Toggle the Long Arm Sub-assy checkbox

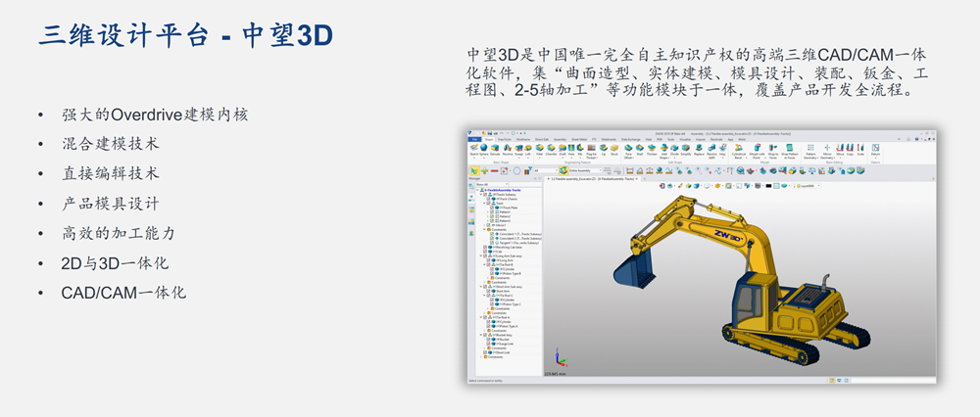(485, 255)
